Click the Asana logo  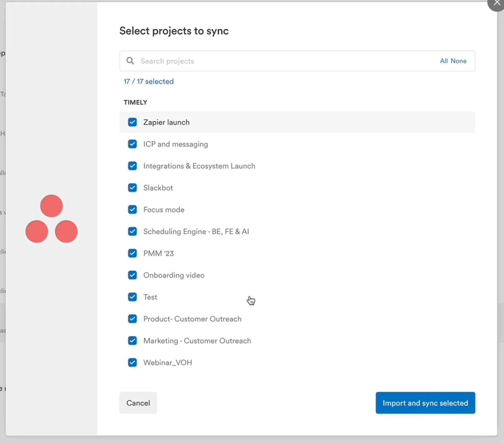click(x=52, y=219)
